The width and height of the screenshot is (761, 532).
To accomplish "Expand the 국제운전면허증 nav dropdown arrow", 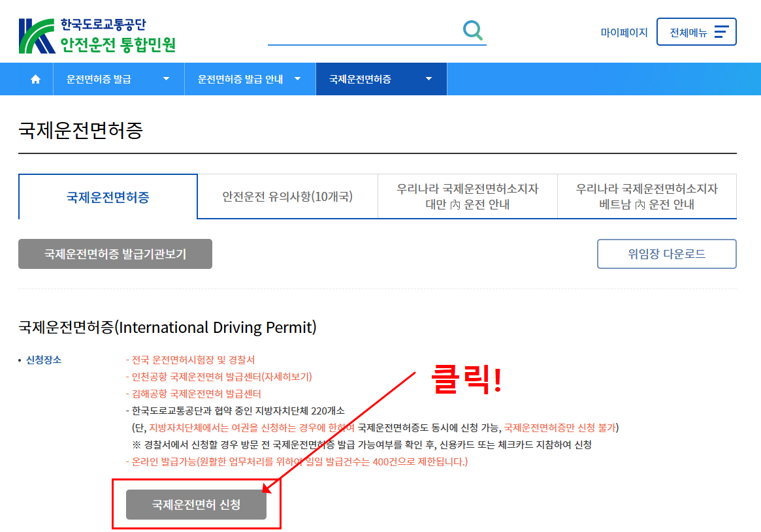I will [429, 79].
